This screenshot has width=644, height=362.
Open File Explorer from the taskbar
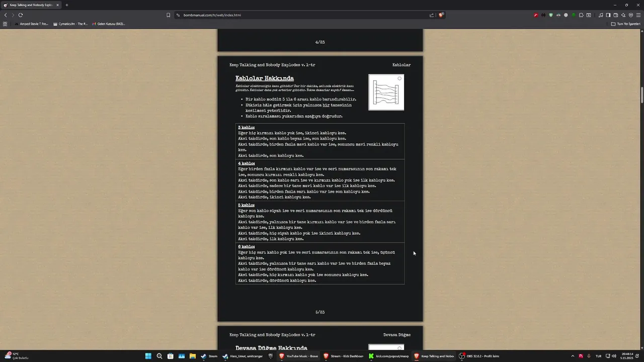pos(193,356)
